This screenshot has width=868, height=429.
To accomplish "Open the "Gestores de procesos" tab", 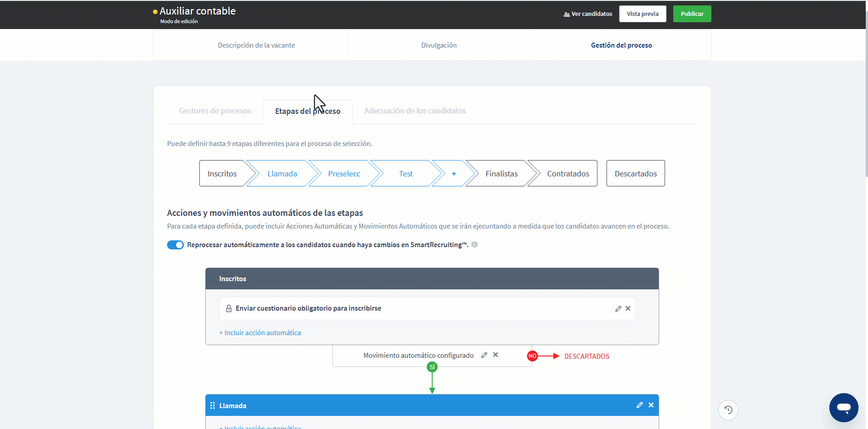I will click(x=215, y=111).
